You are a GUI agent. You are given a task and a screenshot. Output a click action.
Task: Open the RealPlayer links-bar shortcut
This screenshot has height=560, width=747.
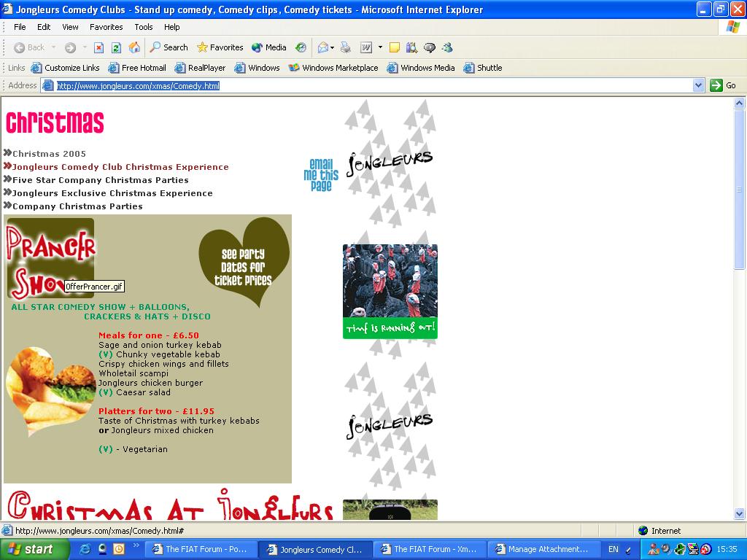coord(200,68)
